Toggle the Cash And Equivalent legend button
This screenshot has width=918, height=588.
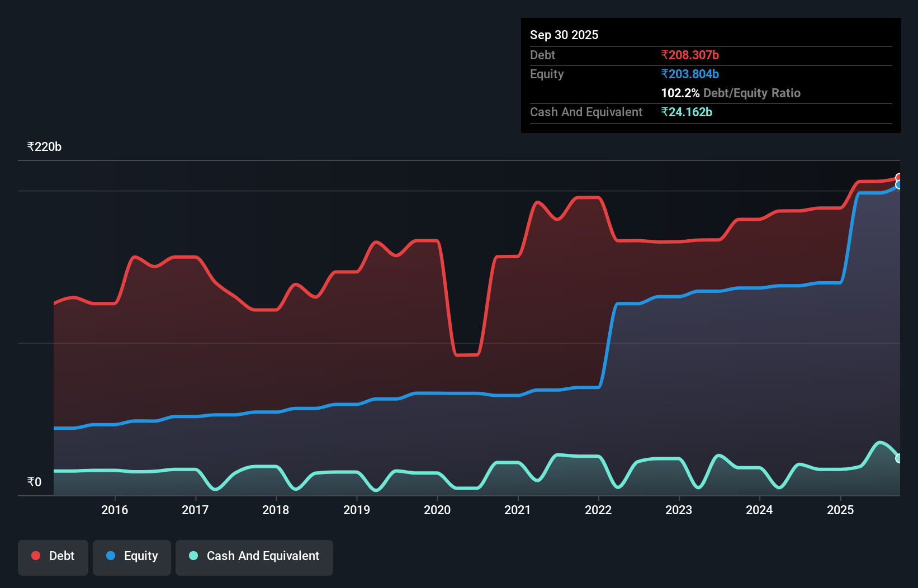pyautogui.click(x=254, y=557)
